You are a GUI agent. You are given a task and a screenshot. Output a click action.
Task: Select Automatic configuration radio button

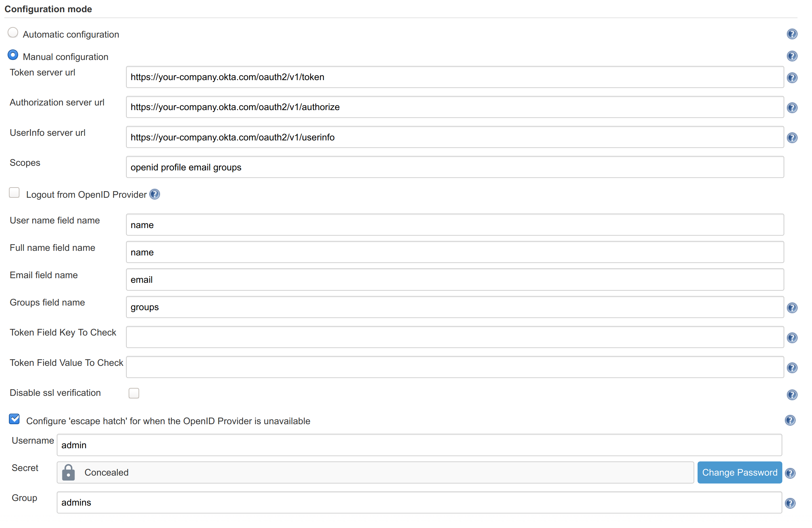pyautogui.click(x=13, y=33)
